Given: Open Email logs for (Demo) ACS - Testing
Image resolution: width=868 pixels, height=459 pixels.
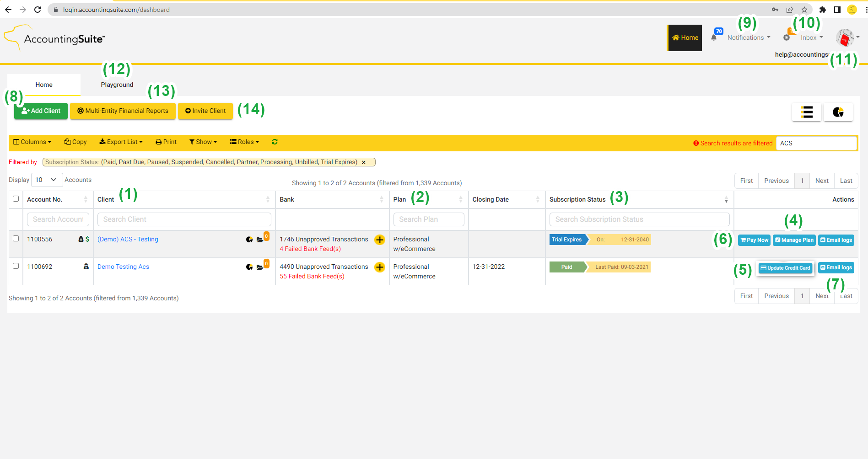Looking at the screenshot, I should (x=836, y=240).
